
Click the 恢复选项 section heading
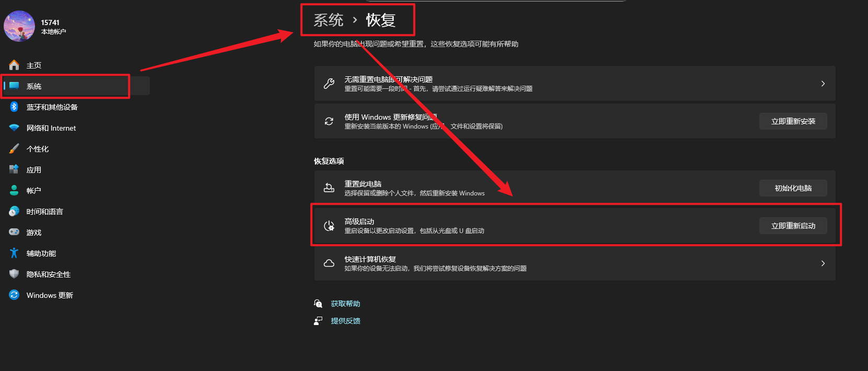pyautogui.click(x=329, y=161)
